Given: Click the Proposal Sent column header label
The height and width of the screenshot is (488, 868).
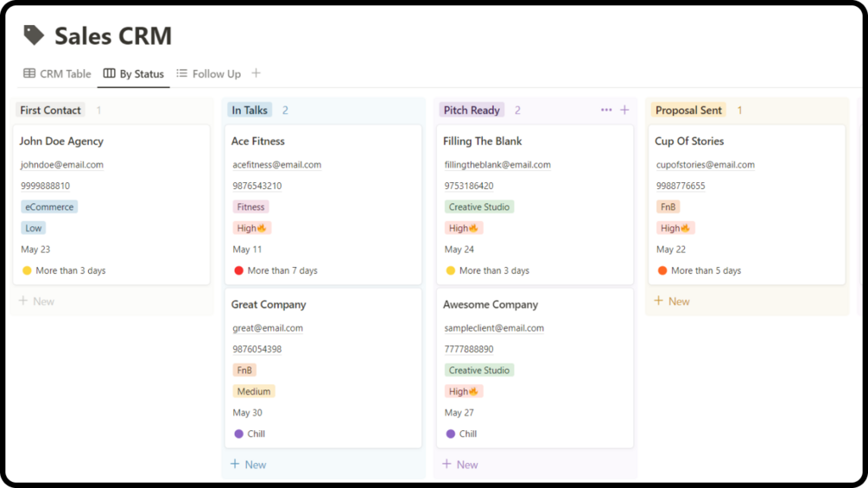Looking at the screenshot, I should click(x=688, y=111).
